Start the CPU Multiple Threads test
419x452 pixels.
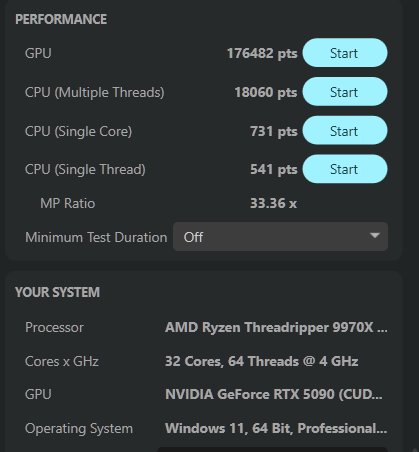(345, 92)
